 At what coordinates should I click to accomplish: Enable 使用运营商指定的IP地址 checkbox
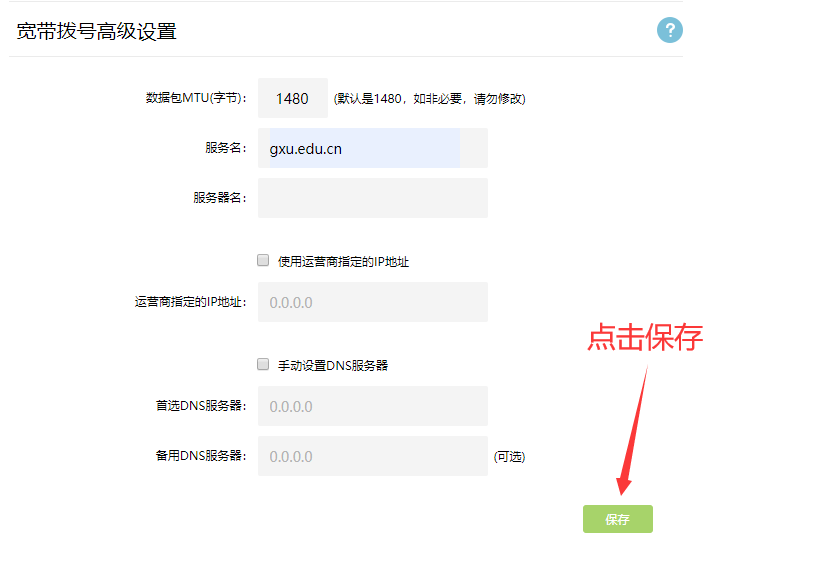point(264,260)
